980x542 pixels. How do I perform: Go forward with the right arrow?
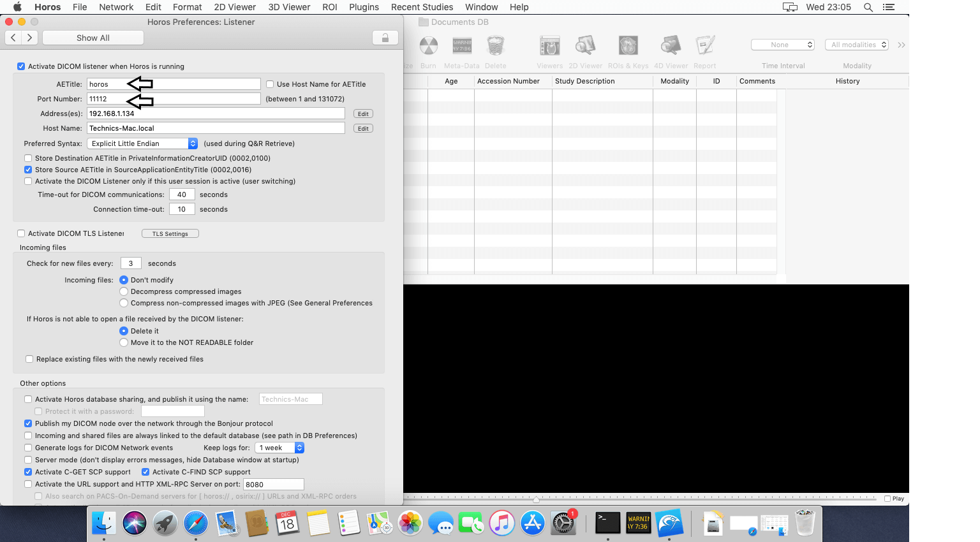click(29, 38)
